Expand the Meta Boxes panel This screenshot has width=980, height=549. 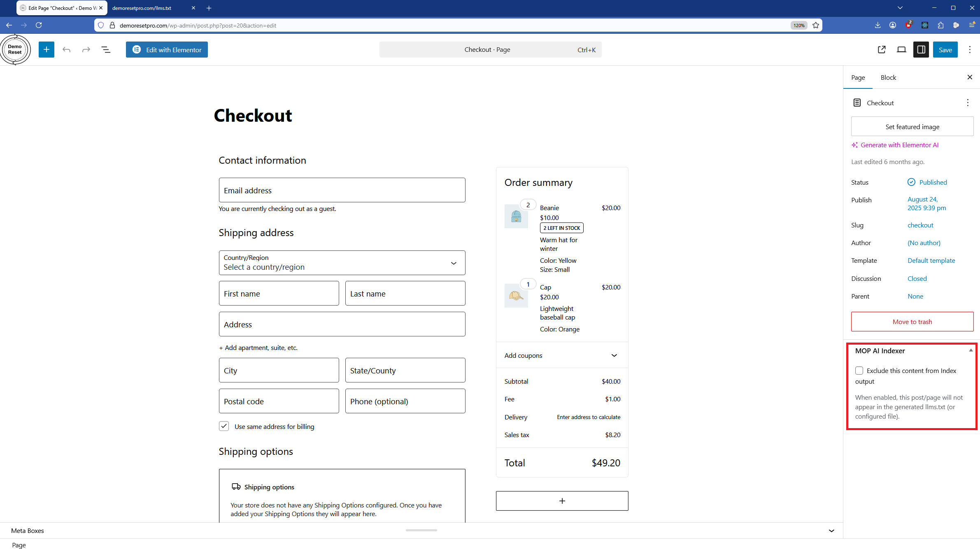pos(831,531)
